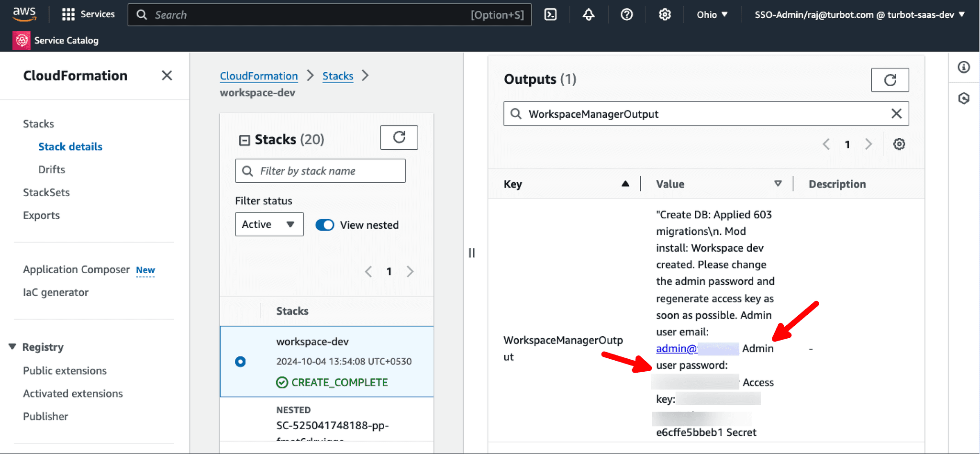This screenshot has width=980, height=454.
Task: Open the Services menu
Action: point(88,14)
